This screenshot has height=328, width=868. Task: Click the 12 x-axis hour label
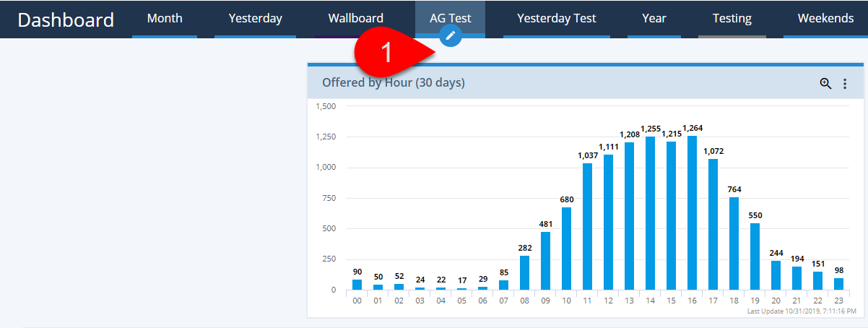click(x=609, y=301)
